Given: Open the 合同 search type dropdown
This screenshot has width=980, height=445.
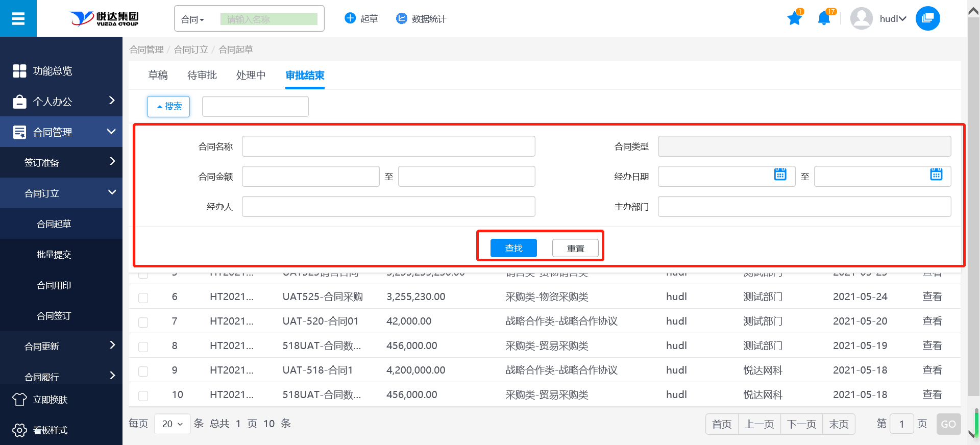Looking at the screenshot, I should tap(193, 19).
